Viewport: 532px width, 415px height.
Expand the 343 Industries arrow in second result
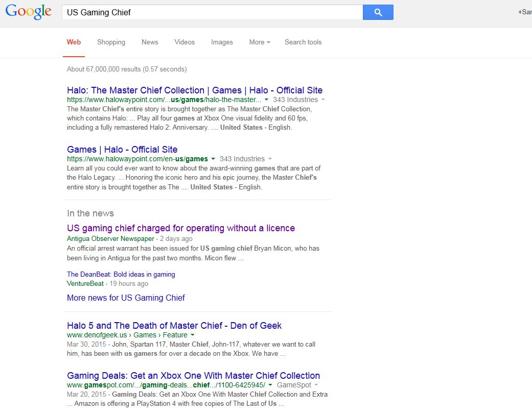(270, 159)
